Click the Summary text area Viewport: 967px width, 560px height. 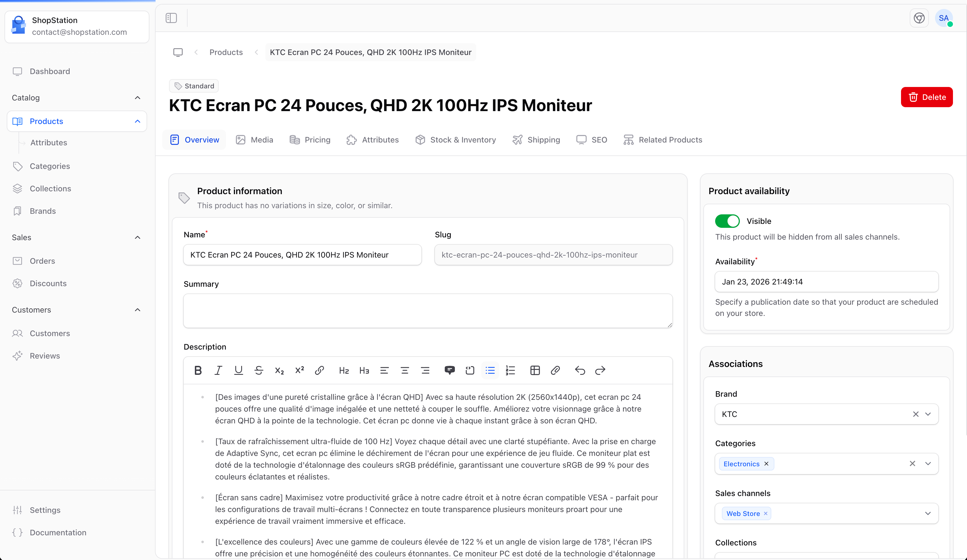[x=428, y=311]
